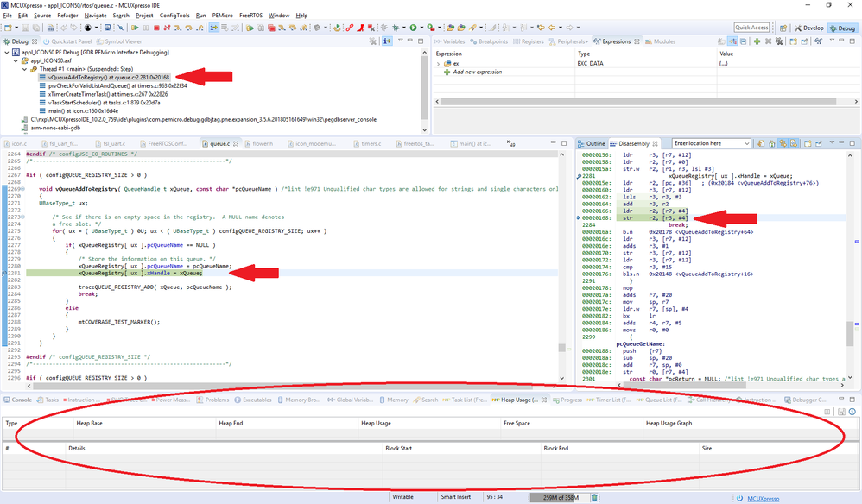The height and width of the screenshot is (504, 862).
Task: Open the File menu
Action: point(7,16)
